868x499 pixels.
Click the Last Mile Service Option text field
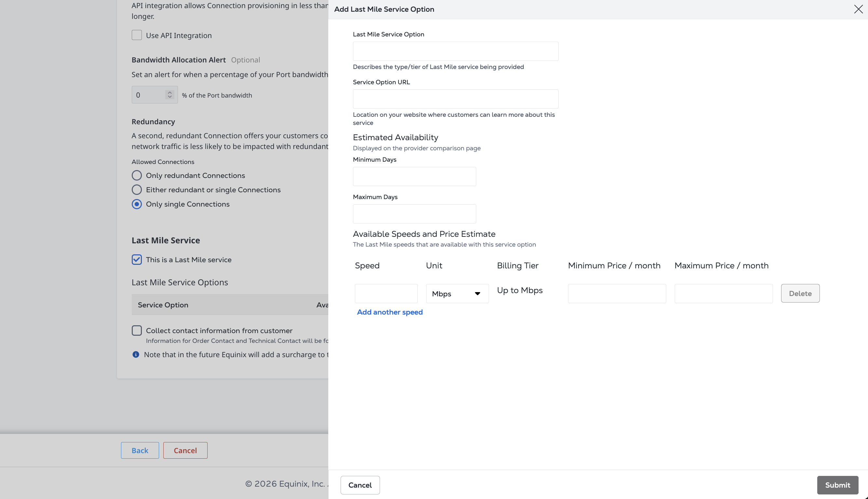pos(455,51)
